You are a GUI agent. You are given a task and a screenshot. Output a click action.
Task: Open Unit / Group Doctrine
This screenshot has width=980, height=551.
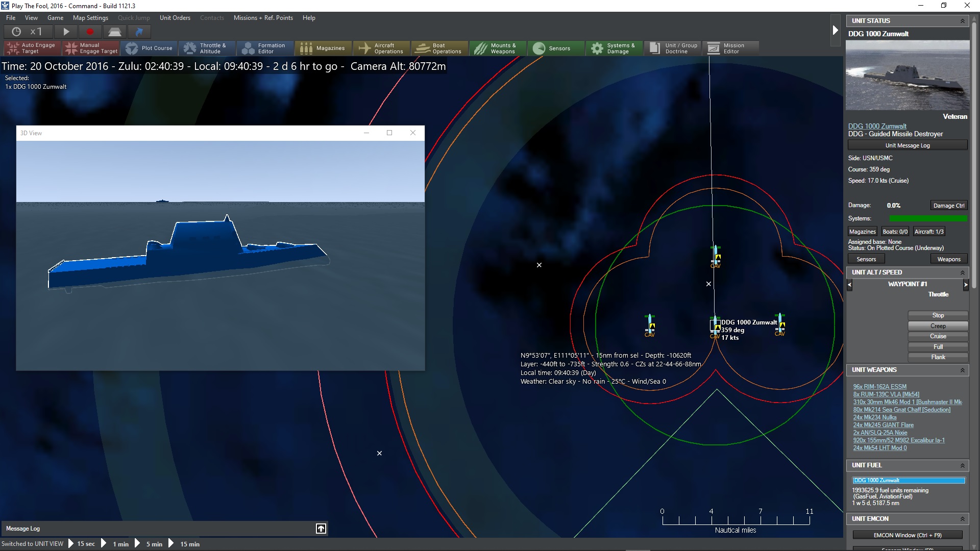[673, 48]
